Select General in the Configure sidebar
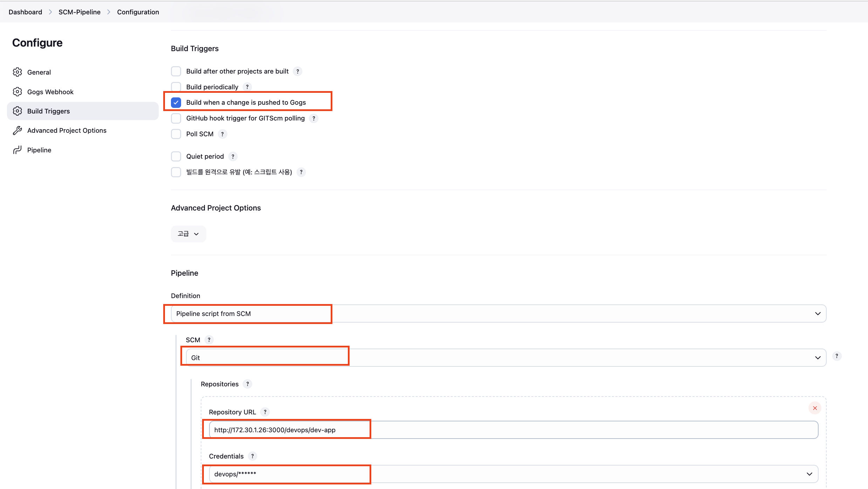868x489 pixels. (x=39, y=72)
